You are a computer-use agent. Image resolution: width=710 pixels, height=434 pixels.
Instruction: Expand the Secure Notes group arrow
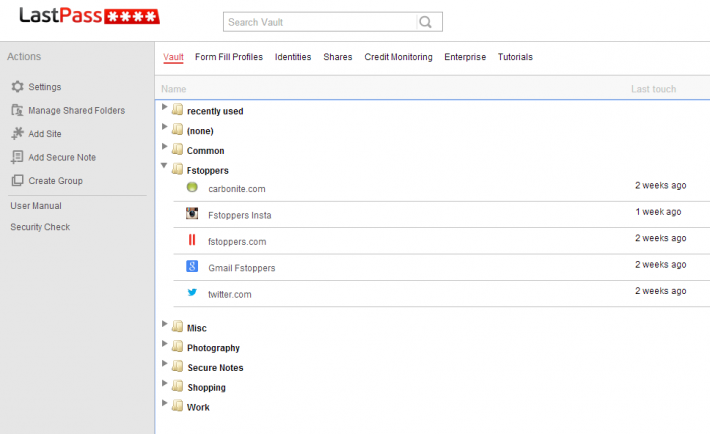[x=165, y=363]
